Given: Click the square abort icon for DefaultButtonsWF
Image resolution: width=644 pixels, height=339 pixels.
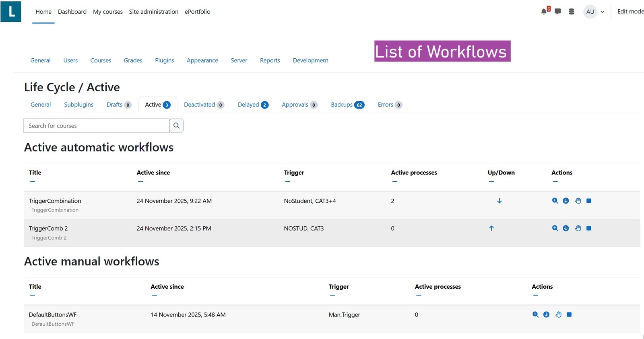Looking at the screenshot, I should coord(569,314).
